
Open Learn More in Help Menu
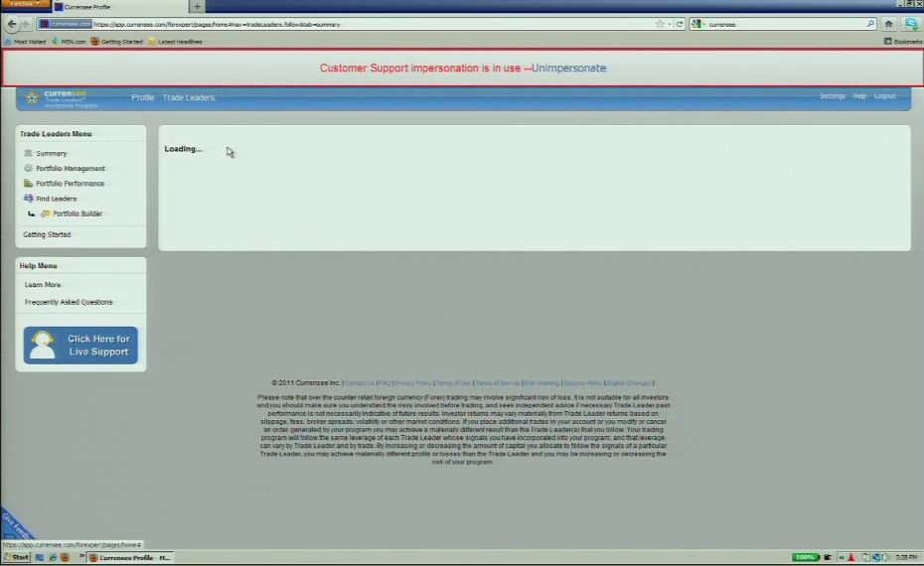43,284
